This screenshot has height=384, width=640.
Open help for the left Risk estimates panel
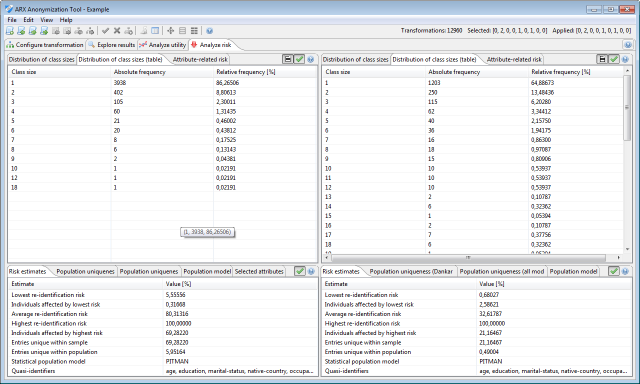(311, 271)
